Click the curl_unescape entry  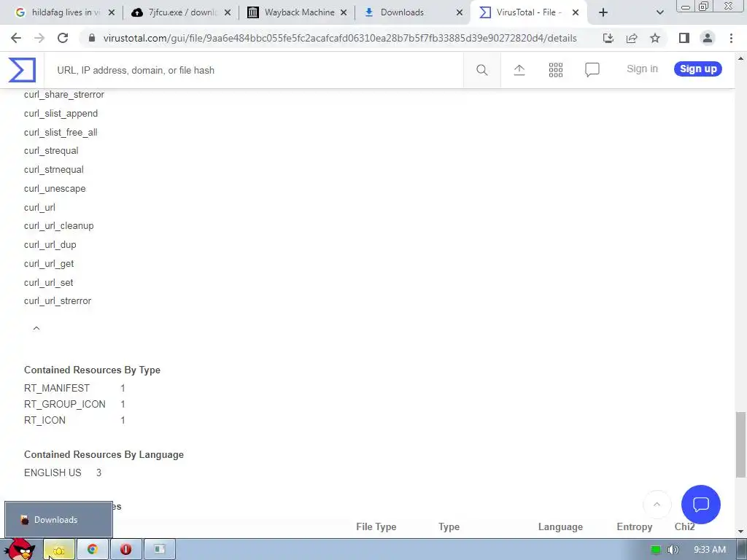point(55,189)
